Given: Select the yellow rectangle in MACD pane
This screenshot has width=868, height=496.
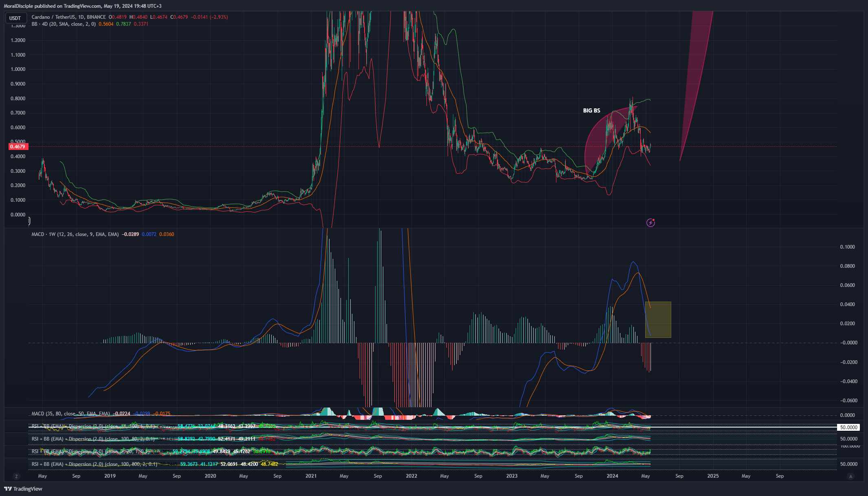Looking at the screenshot, I should (x=658, y=320).
